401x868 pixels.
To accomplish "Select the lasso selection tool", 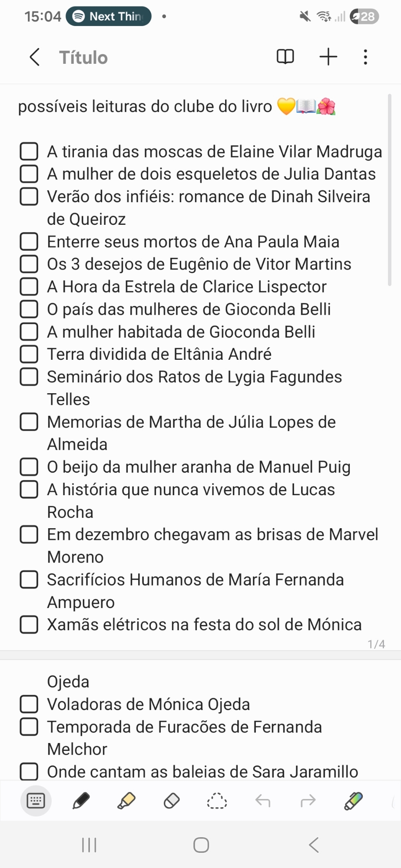I will tap(217, 801).
